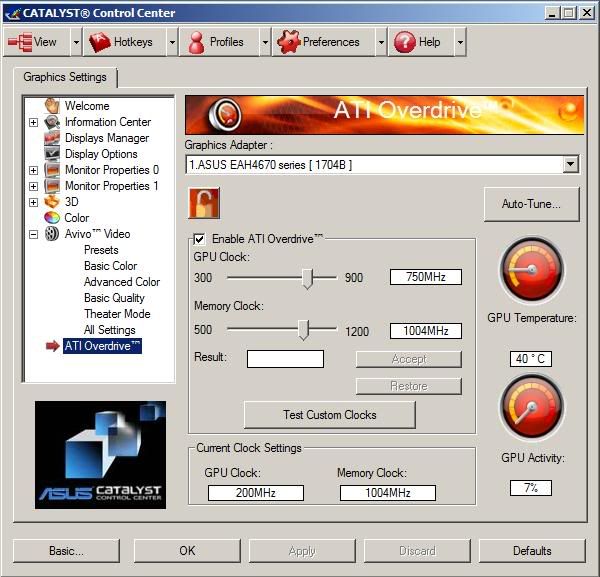Click the 750MHz GPU clock field

pos(426,277)
